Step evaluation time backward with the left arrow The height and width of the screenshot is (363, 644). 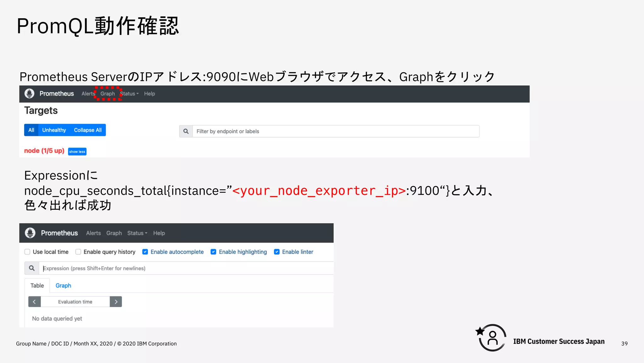point(34,302)
